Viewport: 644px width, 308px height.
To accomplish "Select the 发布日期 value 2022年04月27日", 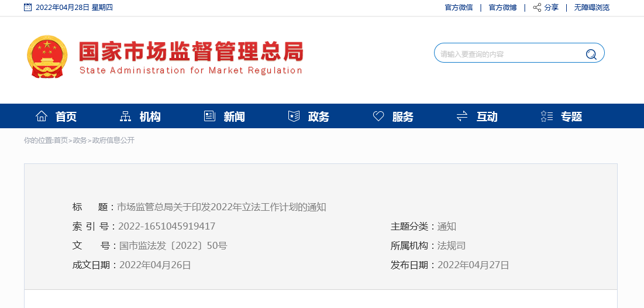I will coord(473,265).
